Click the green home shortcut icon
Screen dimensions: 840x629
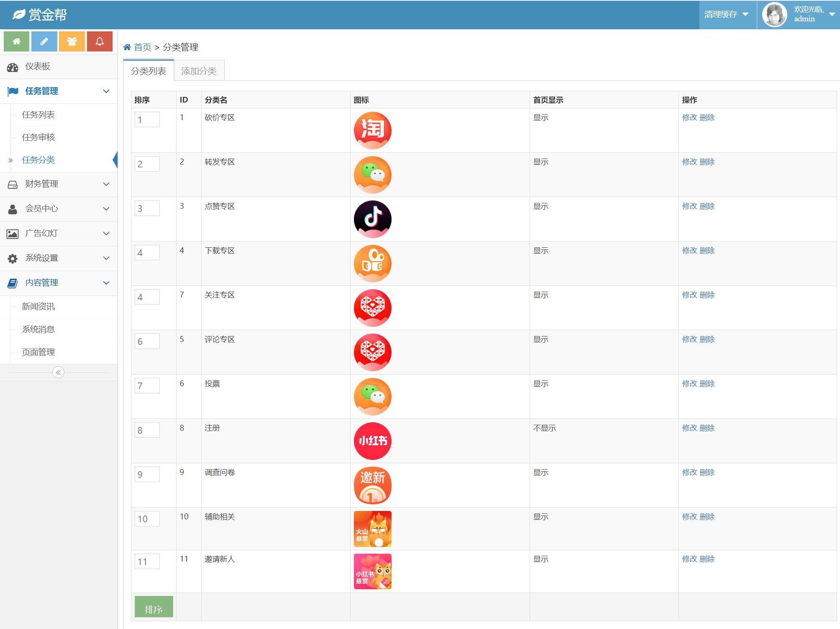point(16,41)
